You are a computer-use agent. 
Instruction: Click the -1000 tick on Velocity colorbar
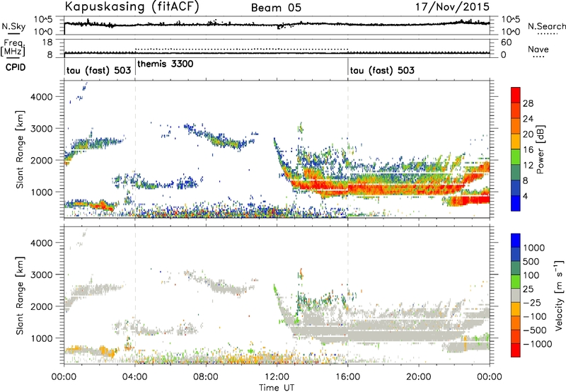tap(537, 344)
